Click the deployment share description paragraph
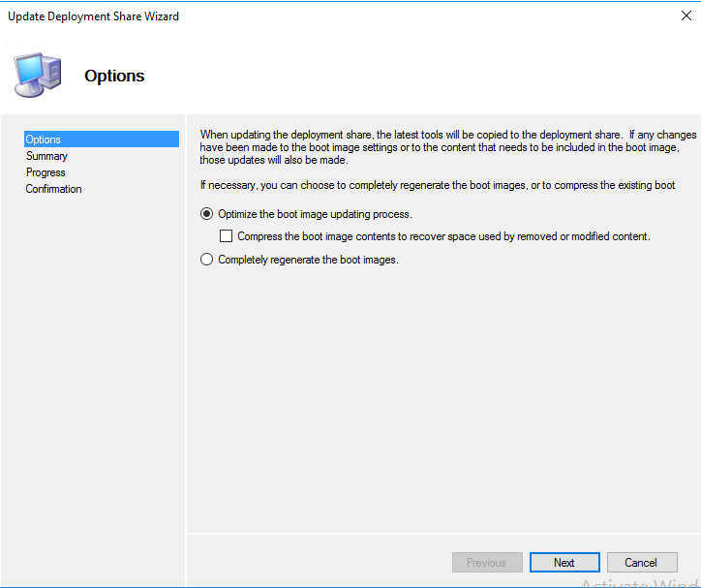Viewport: 701px width, 588px height. (x=448, y=147)
